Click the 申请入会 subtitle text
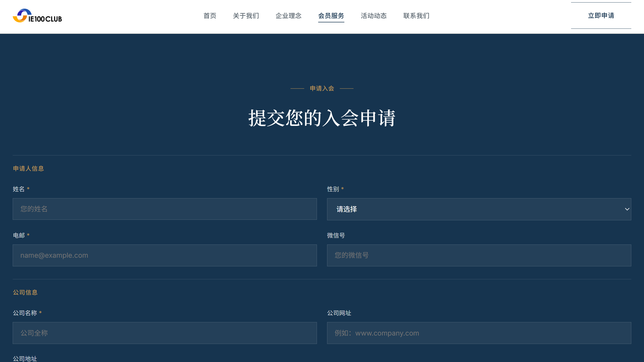Viewport: 644px width, 362px height. (322, 88)
